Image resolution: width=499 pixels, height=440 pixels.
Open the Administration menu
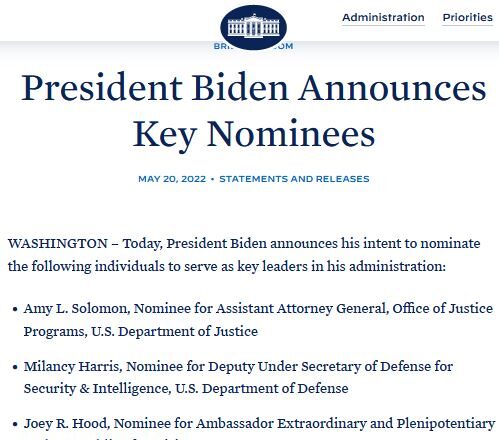tap(383, 17)
